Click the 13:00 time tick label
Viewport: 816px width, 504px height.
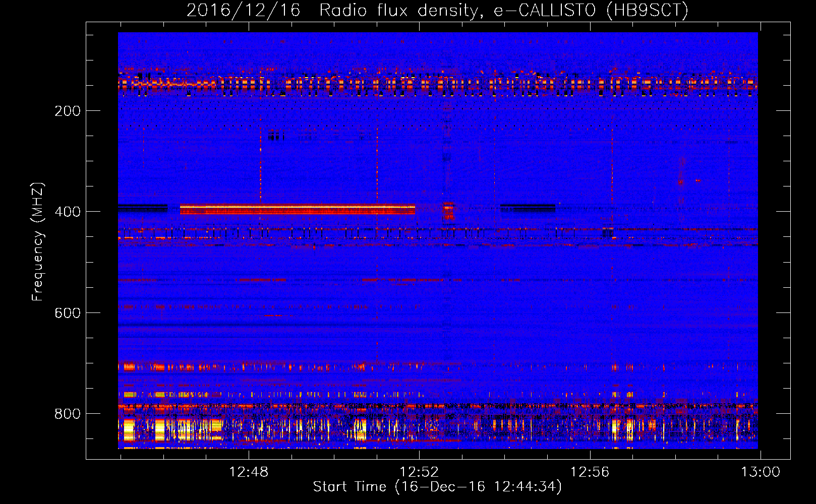760,472
